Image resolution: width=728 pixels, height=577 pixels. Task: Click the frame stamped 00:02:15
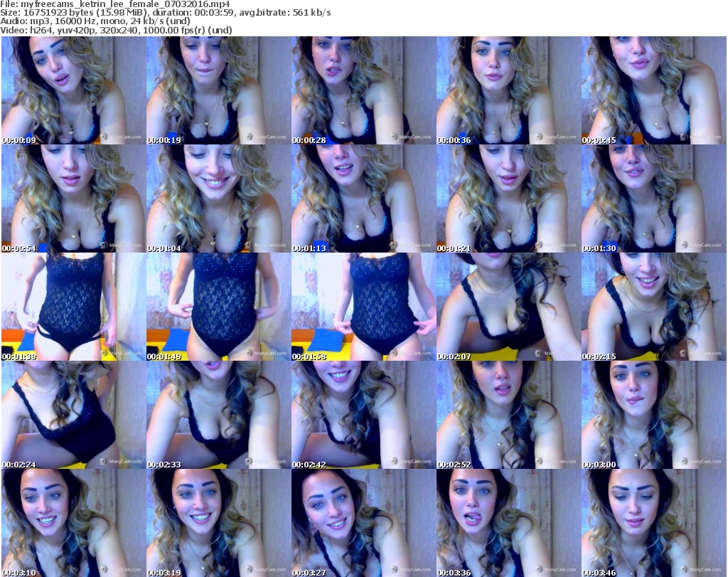pos(654,307)
